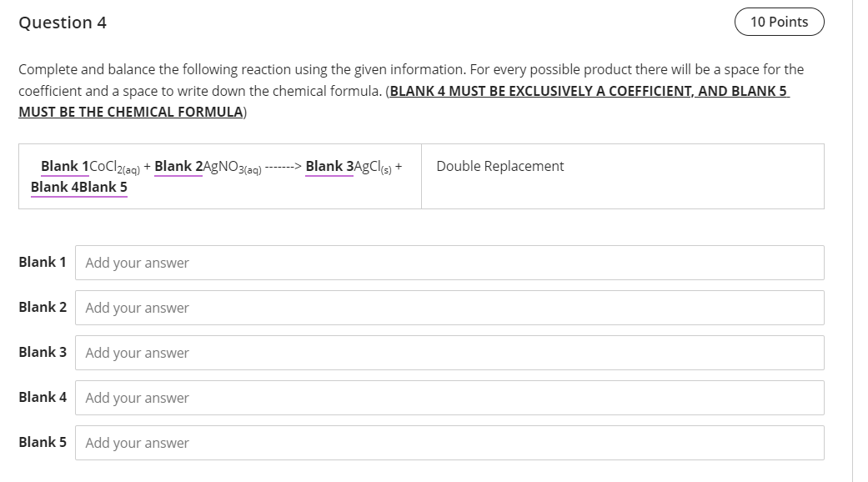Select the underlined Blank 3 before AgCl
Image resolution: width=868 pixels, height=482 pixels.
(x=329, y=166)
